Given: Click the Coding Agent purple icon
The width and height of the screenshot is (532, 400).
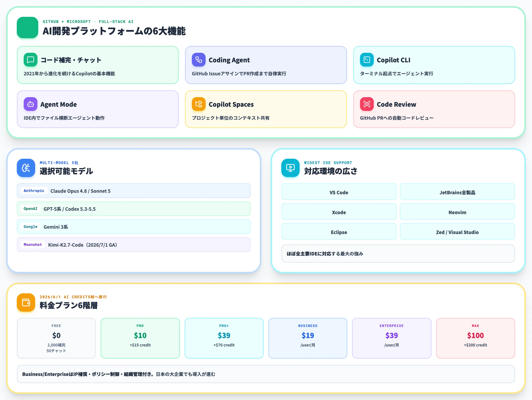Looking at the screenshot, I should tap(198, 60).
